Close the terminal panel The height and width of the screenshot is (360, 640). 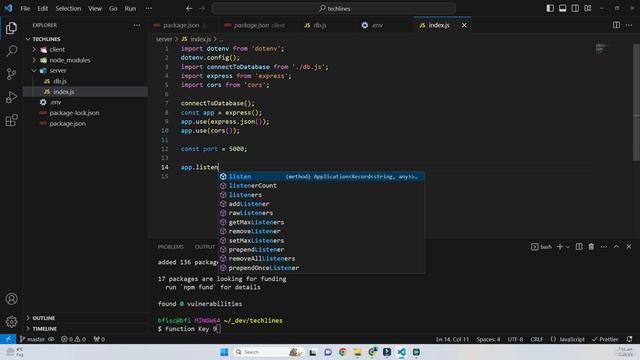[x=629, y=247]
